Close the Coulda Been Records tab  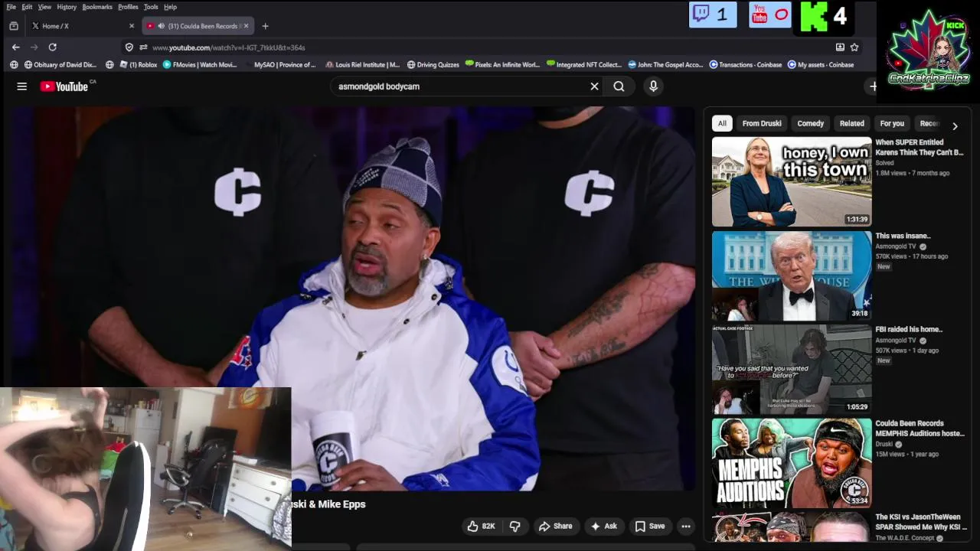click(246, 26)
